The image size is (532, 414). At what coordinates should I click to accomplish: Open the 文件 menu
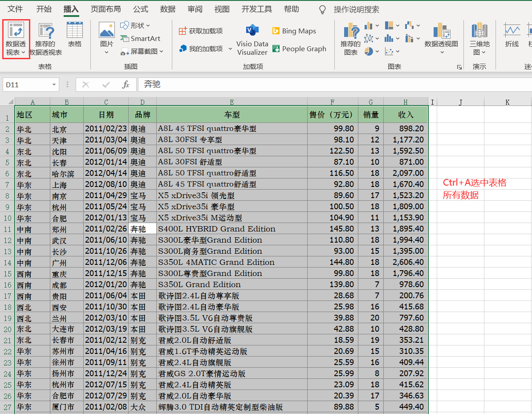(x=15, y=9)
